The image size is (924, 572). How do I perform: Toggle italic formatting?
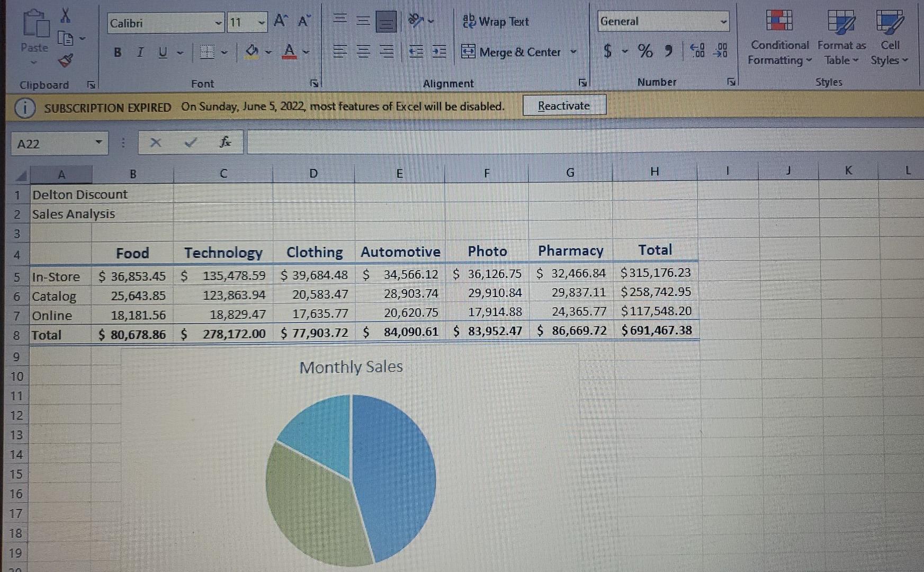tap(139, 52)
